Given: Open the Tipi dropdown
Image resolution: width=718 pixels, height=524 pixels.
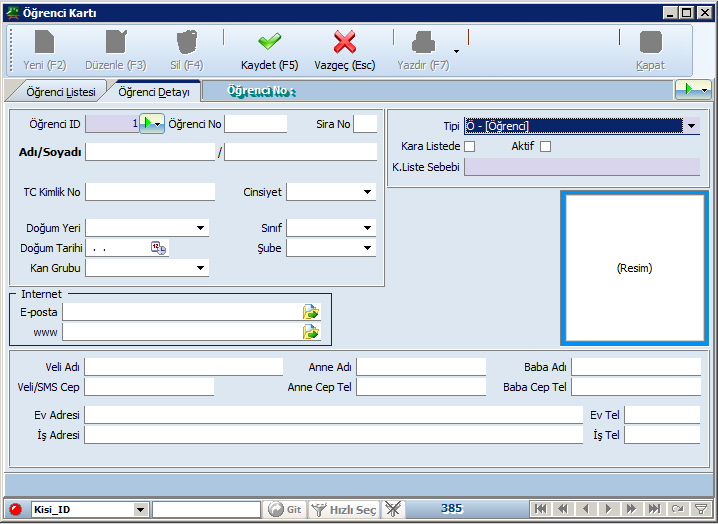Looking at the screenshot, I should coord(691,126).
